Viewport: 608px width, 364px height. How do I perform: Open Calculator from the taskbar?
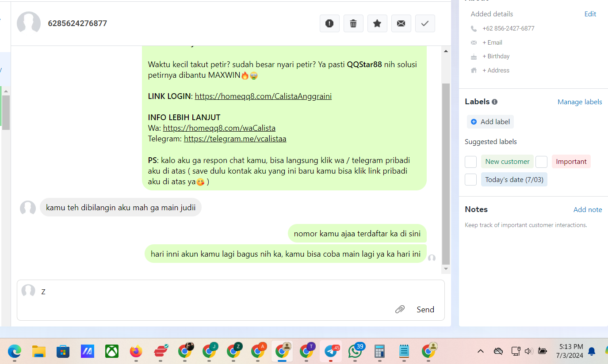(379, 351)
